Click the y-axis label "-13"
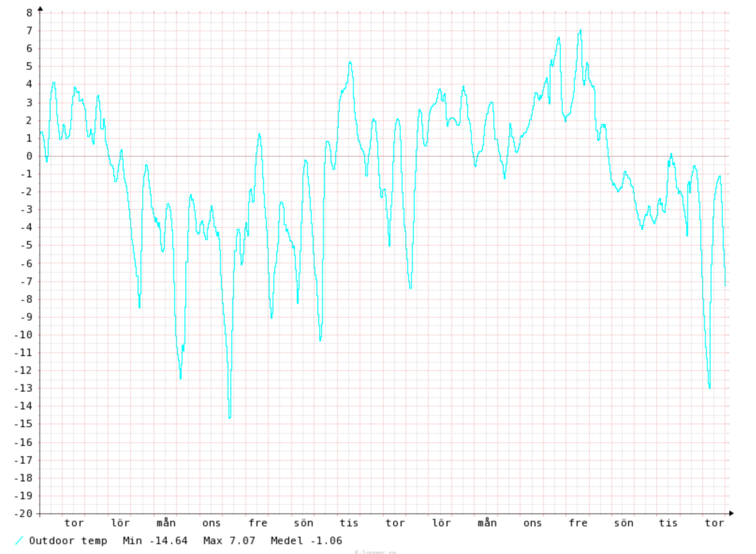Image resolution: width=756 pixels, height=554 pixels. click(x=23, y=388)
